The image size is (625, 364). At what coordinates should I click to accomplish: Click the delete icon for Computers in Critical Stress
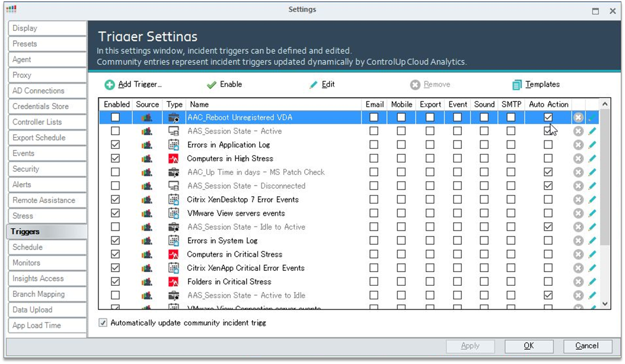coord(578,254)
